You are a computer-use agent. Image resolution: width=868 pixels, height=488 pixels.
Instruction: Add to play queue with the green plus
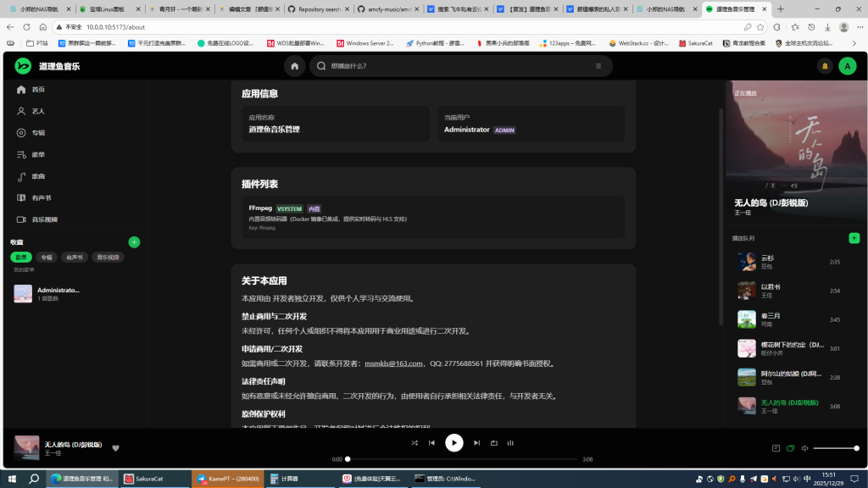coord(854,238)
